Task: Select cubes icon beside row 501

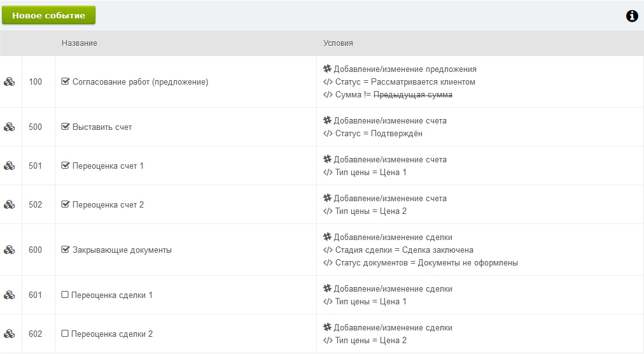Action: click(x=10, y=166)
